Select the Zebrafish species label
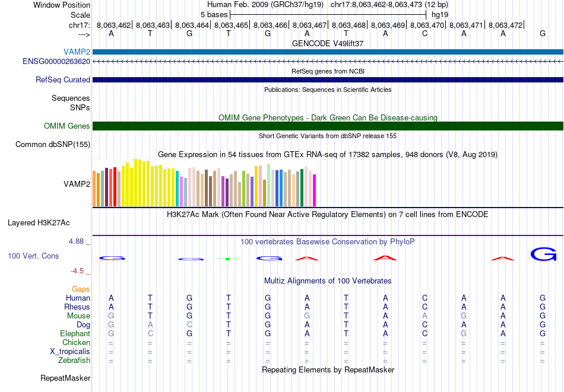 pos(74,360)
